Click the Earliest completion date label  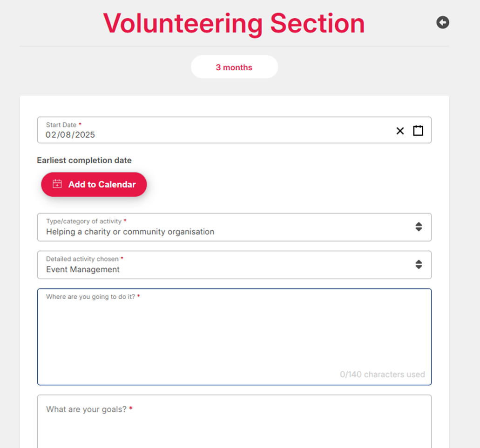click(84, 160)
